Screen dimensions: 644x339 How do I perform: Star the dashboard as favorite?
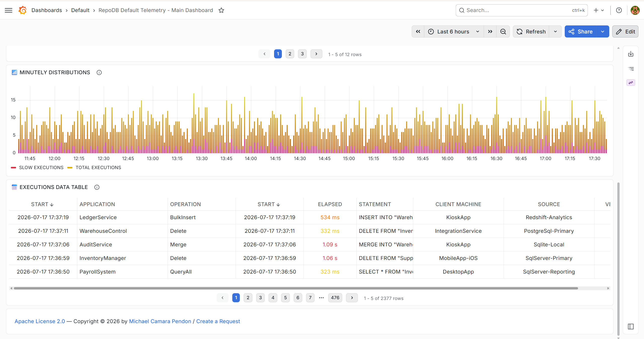click(221, 10)
